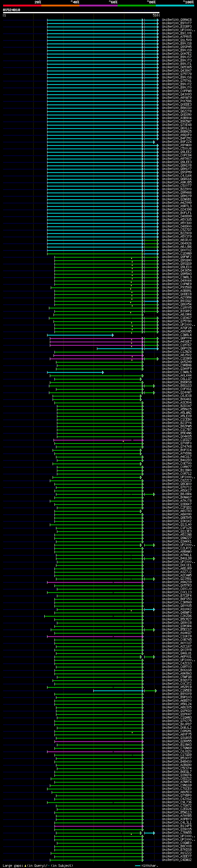Select hit label UniRef100_C0PPW8
The image size is (197, 868).
pos(177,91)
